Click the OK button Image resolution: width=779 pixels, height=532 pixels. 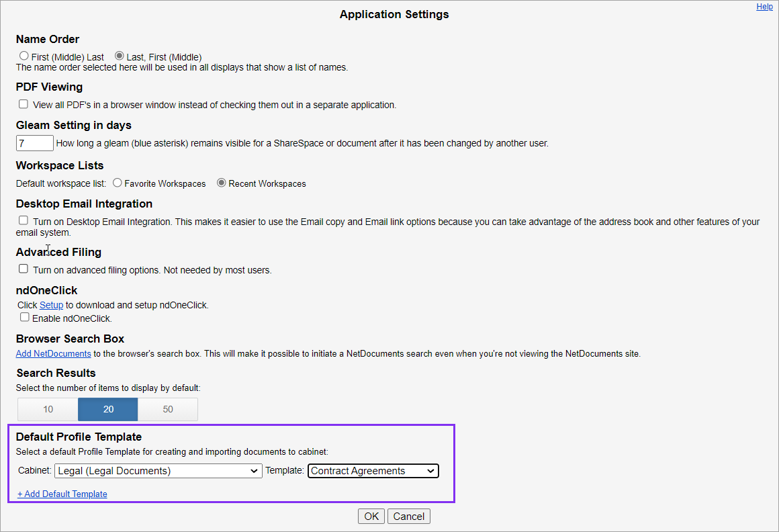[371, 516]
